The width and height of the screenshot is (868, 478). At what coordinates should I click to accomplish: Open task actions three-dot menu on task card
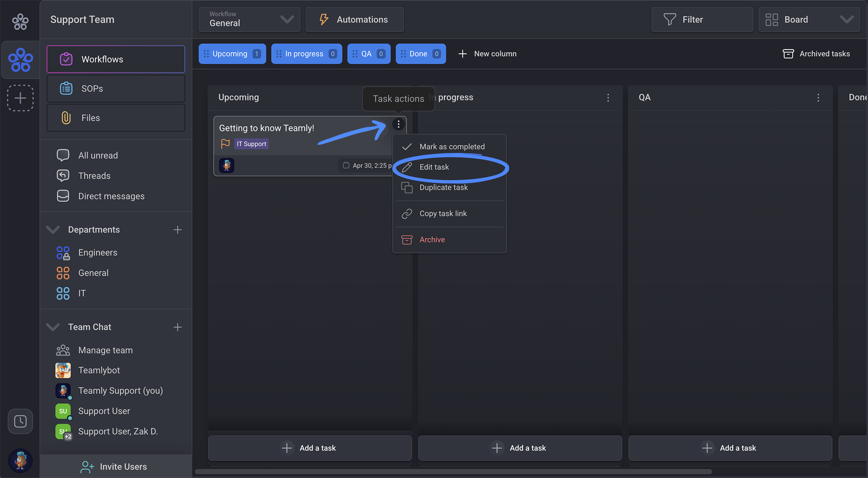click(398, 124)
